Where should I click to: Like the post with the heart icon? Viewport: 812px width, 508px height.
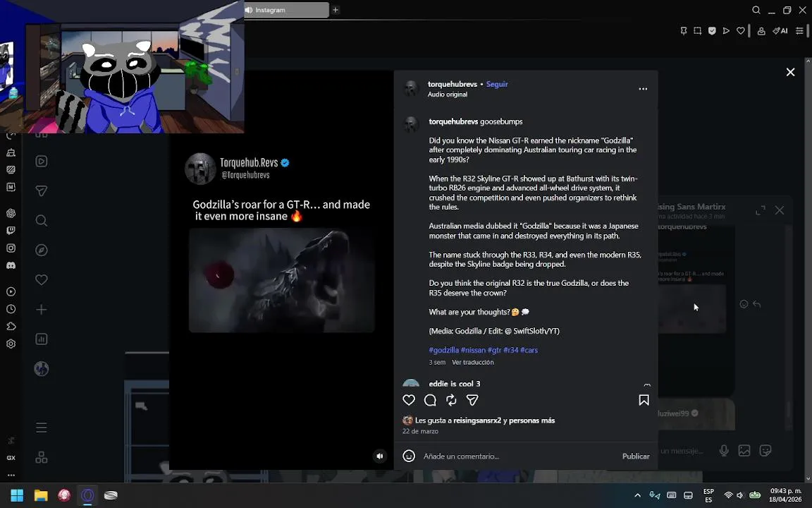[x=409, y=399]
